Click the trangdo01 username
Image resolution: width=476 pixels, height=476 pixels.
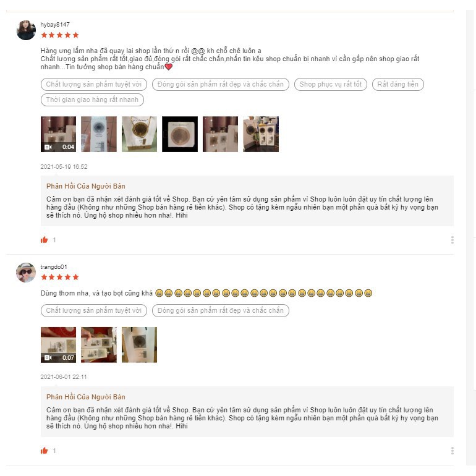[x=54, y=267]
